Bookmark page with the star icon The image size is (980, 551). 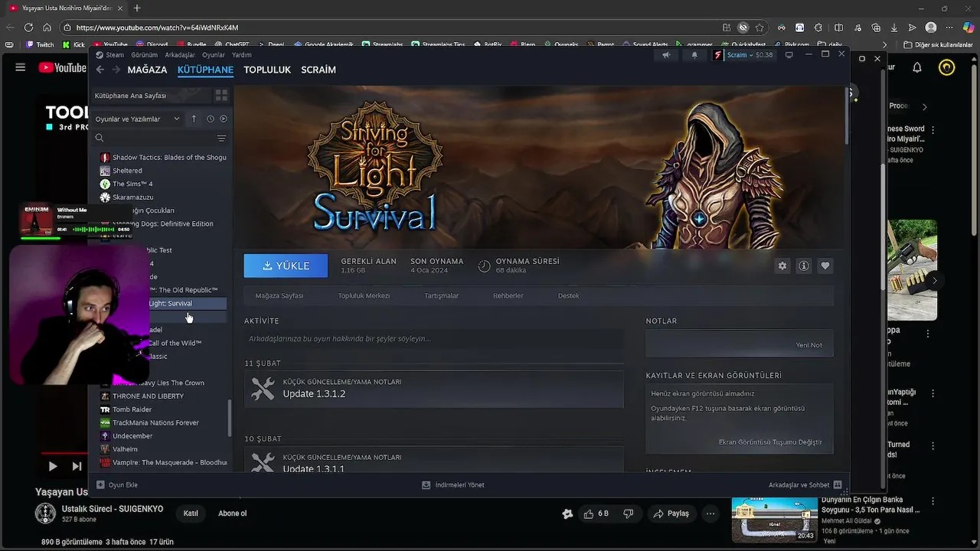click(x=759, y=27)
